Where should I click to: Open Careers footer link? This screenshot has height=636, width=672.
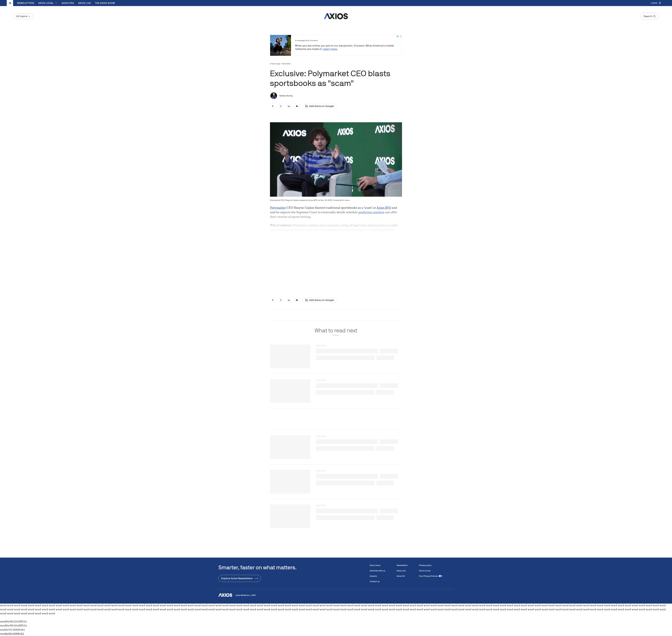coord(373,576)
